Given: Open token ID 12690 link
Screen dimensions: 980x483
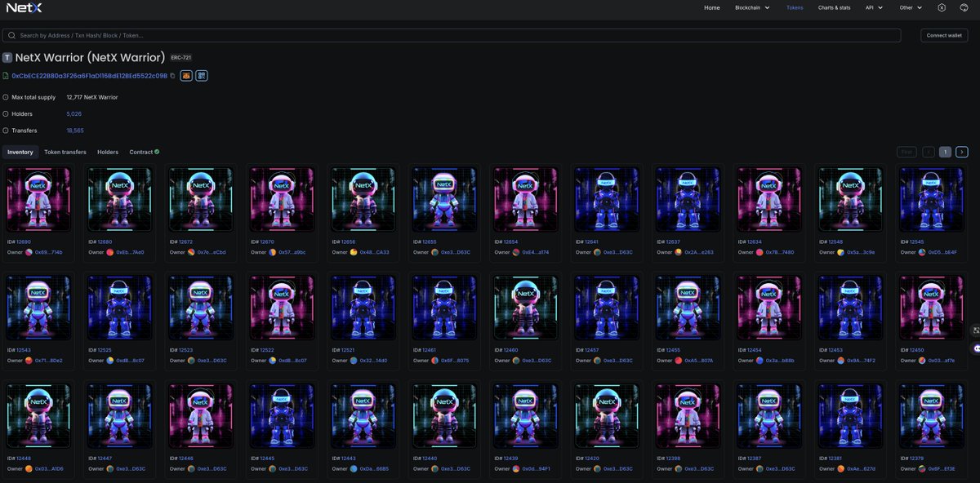Looking at the screenshot, I should coord(24,242).
